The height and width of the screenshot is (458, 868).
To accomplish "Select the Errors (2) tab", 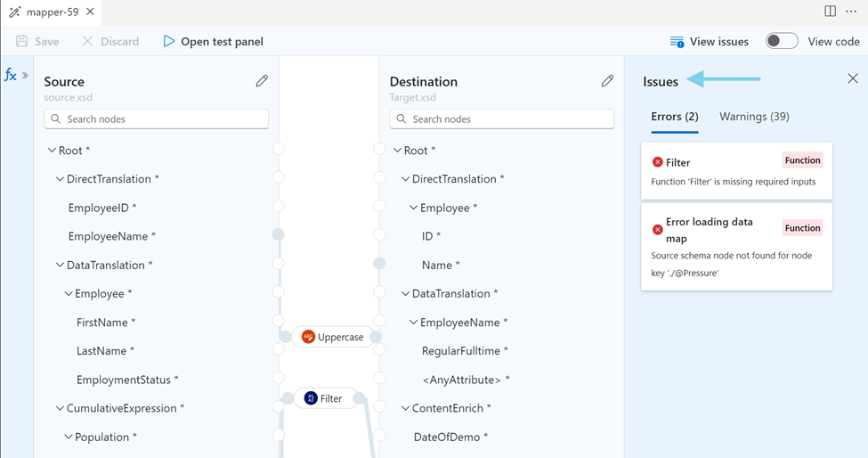I will coord(674,117).
